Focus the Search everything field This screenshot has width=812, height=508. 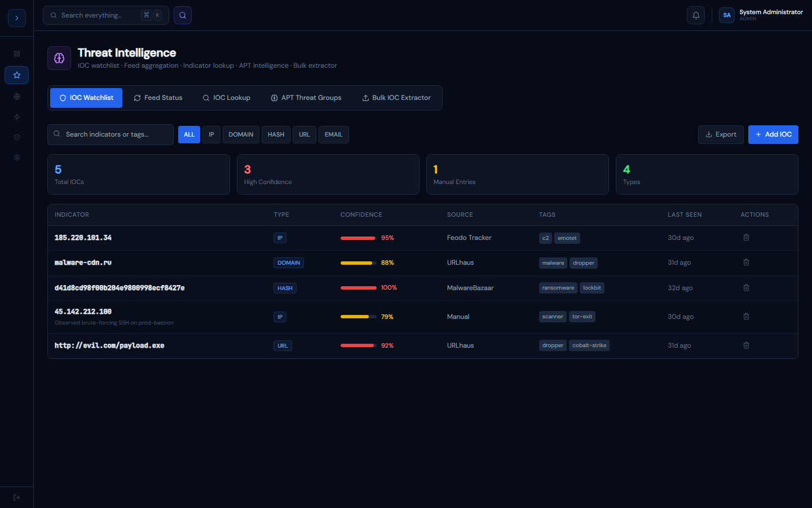106,15
